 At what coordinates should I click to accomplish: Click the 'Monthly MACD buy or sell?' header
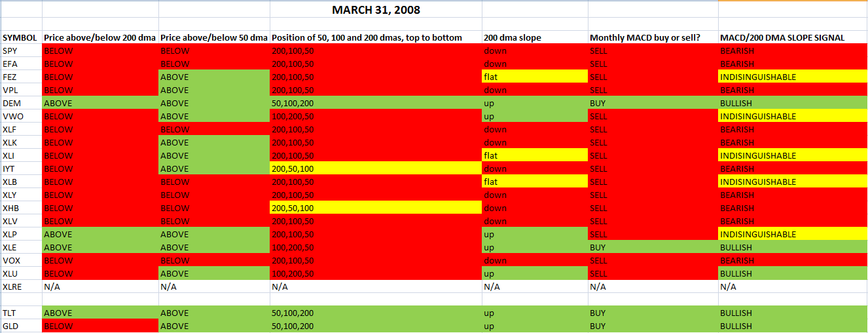652,38
